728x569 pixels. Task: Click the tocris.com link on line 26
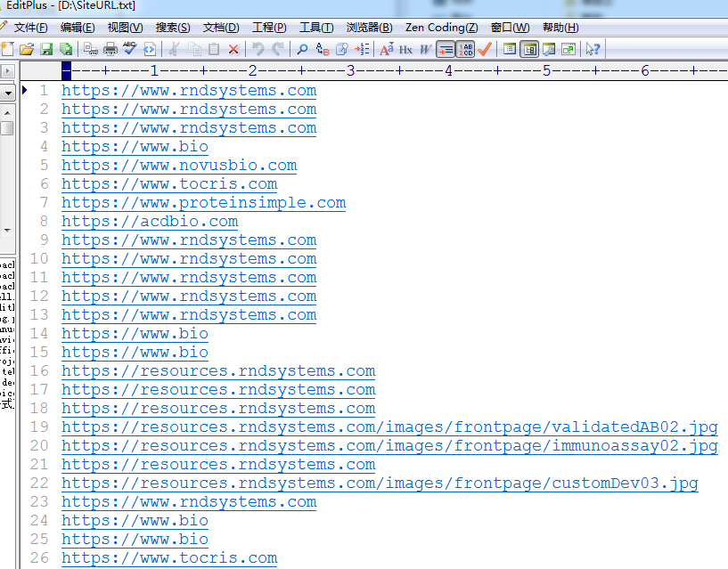(x=169, y=557)
